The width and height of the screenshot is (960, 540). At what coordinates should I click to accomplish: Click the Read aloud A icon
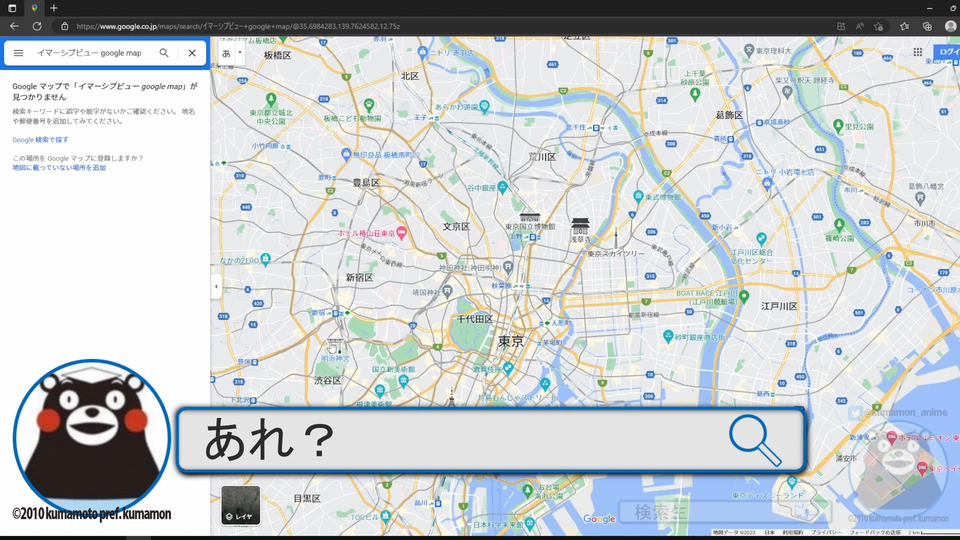tap(860, 26)
